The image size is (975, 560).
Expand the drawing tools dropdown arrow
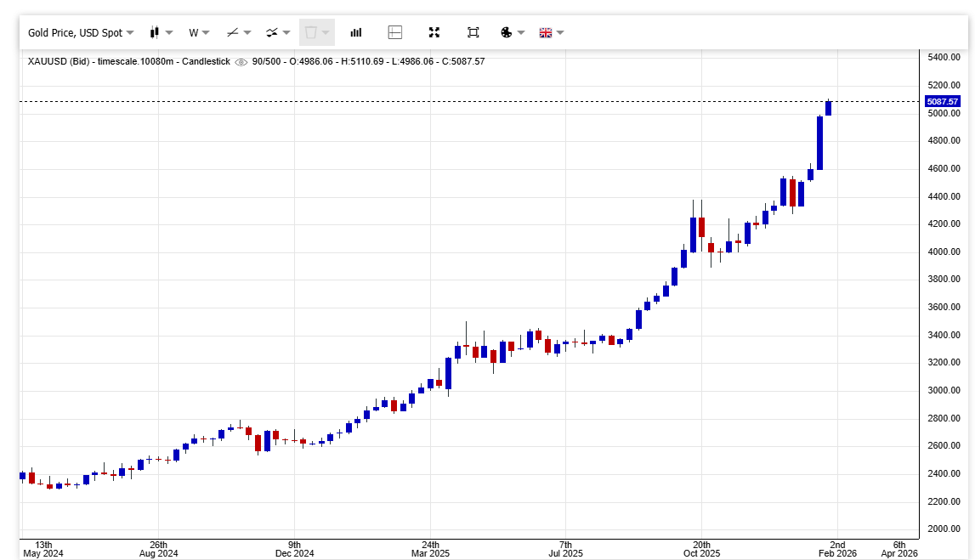click(x=247, y=33)
